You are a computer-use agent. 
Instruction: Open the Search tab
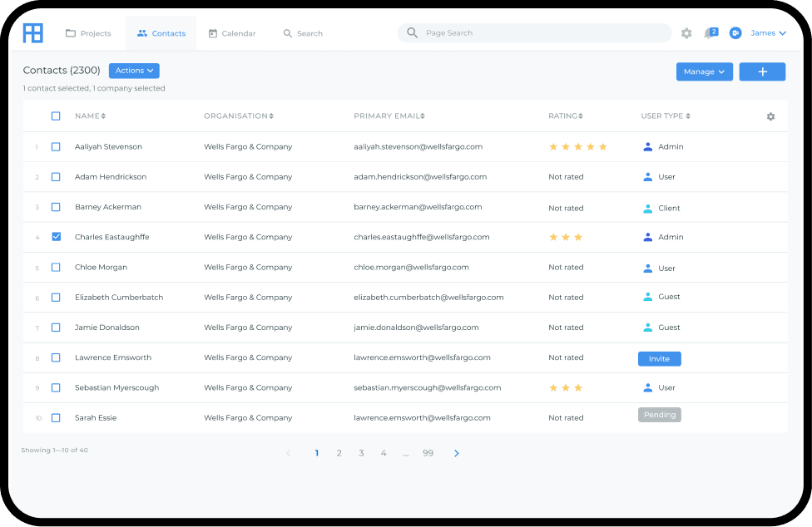pyautogui.click(x=303, y=33)
